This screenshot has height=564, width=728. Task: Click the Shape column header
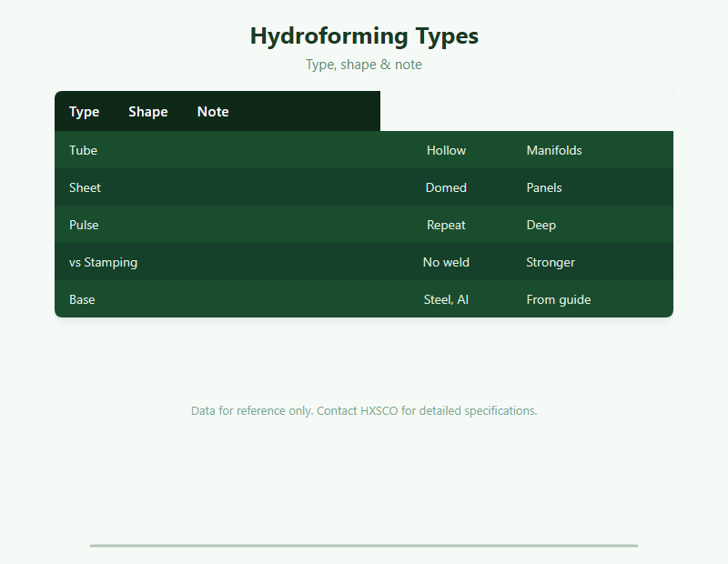(148, 111)
